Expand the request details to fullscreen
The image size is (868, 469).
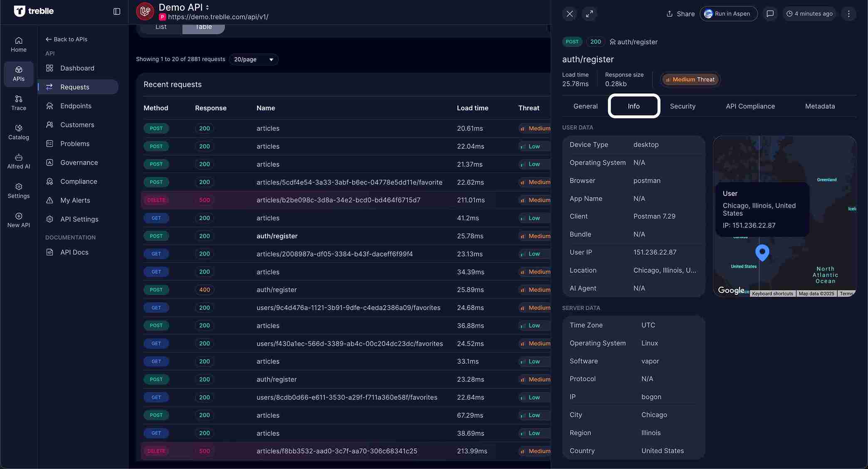589,14
